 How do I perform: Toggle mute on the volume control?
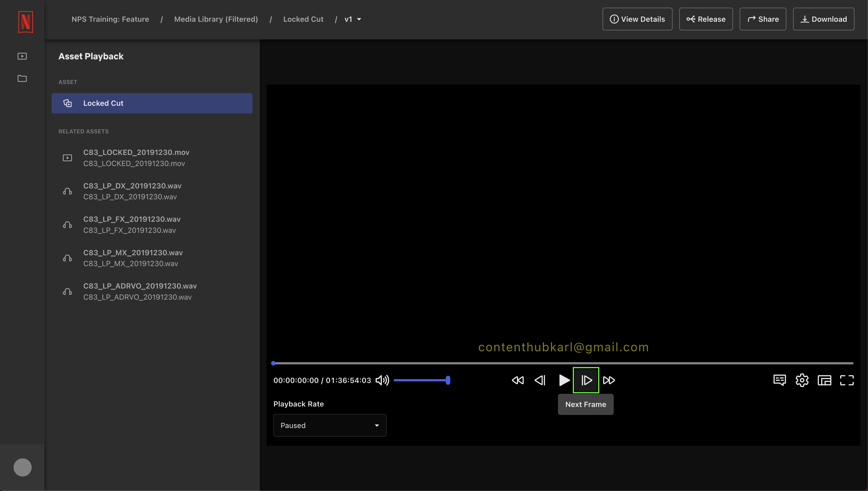coord(383,380)
